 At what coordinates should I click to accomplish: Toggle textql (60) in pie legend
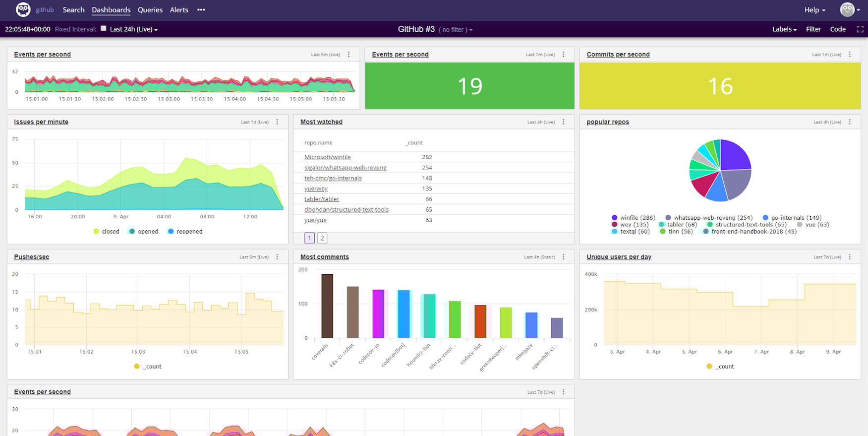[x=631, y=232]
